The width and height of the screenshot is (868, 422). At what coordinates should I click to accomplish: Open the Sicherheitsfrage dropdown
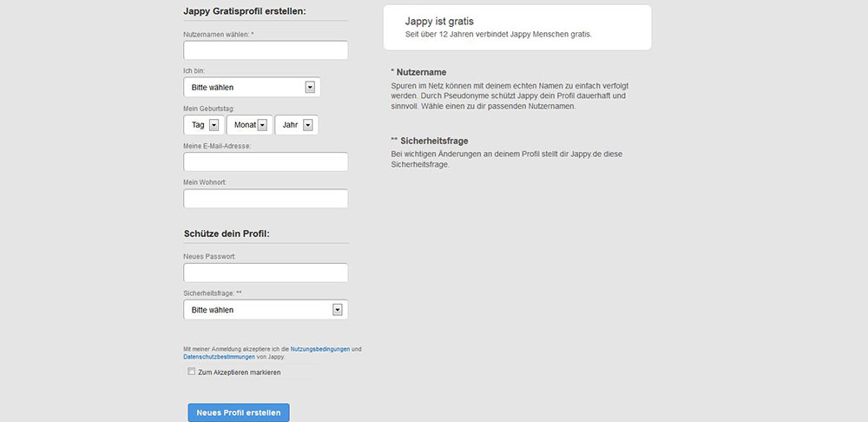pos(266,310)
